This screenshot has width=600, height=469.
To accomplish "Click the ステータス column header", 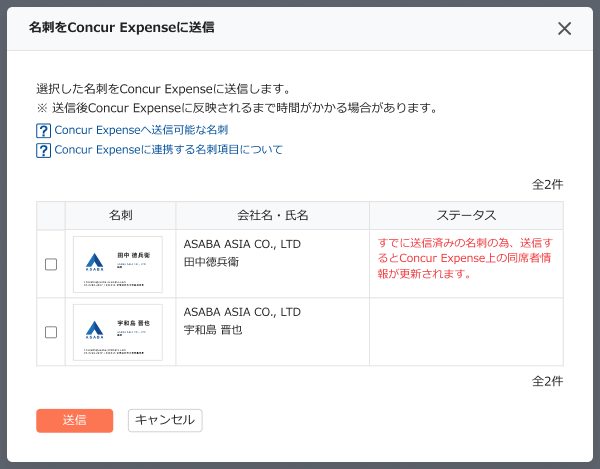I will pyautogui.click(x=466, y=216).
